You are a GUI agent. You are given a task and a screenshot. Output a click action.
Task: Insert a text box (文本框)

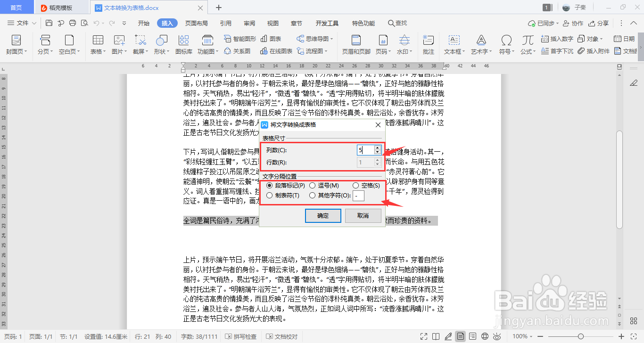click(x=454, y=45)
